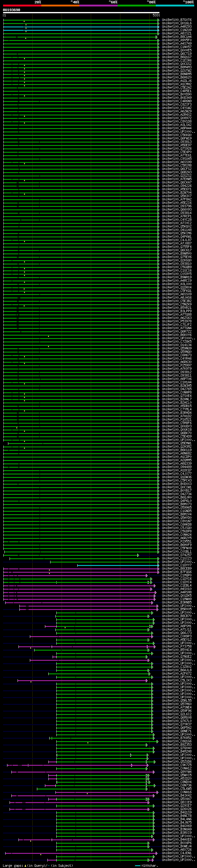
Task: Select hit label UniRef100_A8PSM1
Action: (x=177, y=626)
